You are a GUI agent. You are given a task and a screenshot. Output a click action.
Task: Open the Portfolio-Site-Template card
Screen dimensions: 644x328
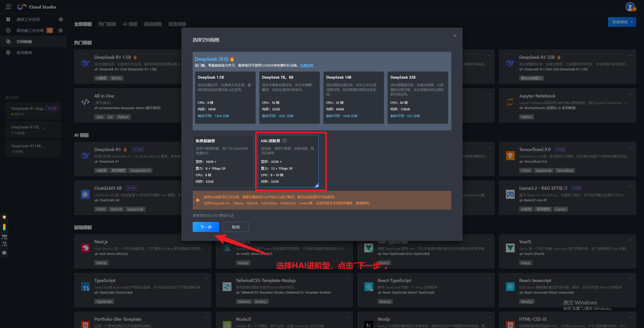[143, 320]
